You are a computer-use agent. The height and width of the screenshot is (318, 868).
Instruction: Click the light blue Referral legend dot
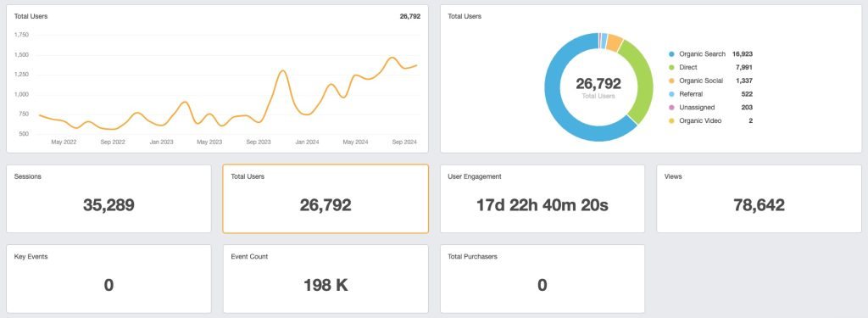tap(671, 94)
